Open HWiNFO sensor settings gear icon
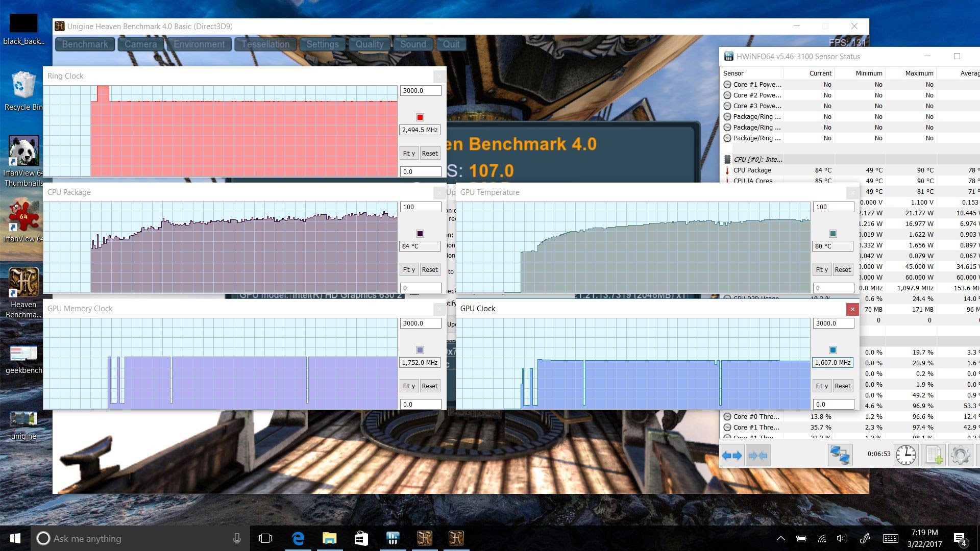Image resolution: width=980 pixels, height=551 pixels. tap(960, 455)
